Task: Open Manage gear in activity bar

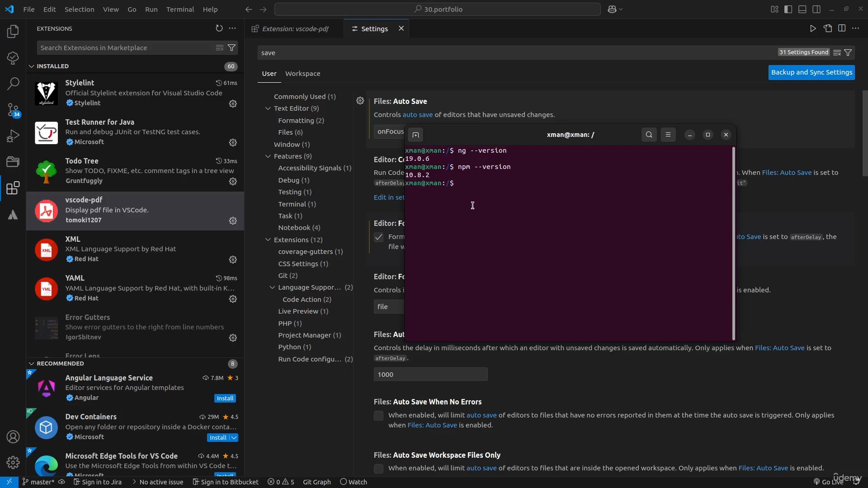Action: (13, 462)
